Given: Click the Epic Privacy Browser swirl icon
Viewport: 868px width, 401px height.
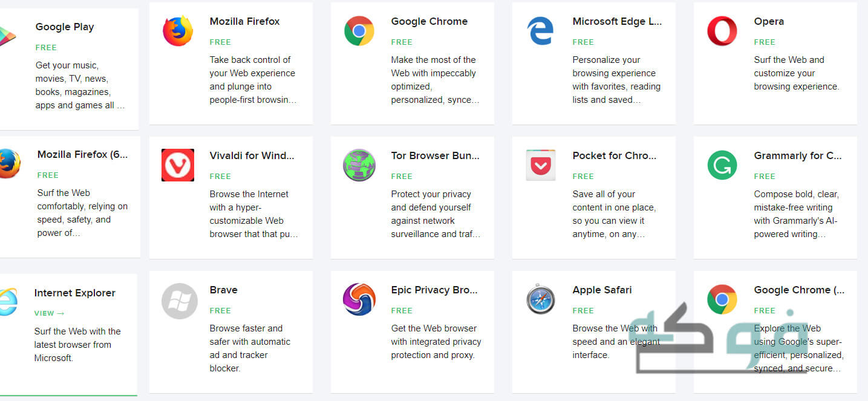Looking at the screenshot, I should 359,299.
